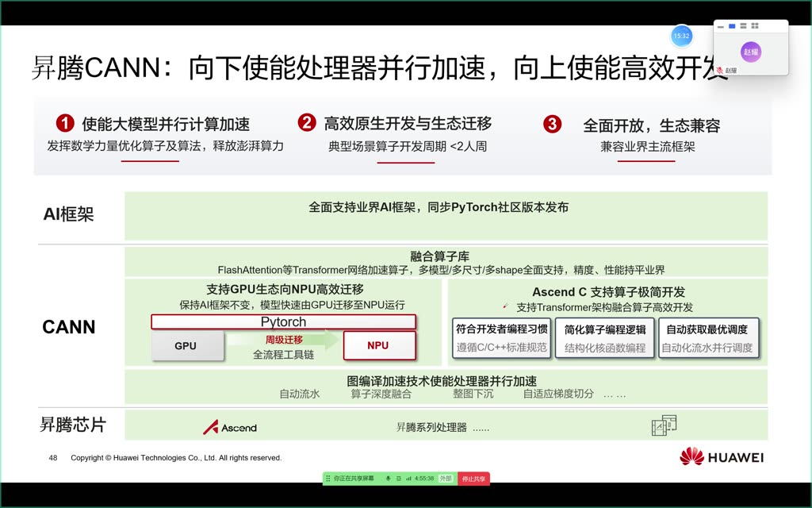Image resolution: width=812 pixels, height=508 pixels.
Task: Click heading 使能大模型并行计算加速
Action: point(166,124)
